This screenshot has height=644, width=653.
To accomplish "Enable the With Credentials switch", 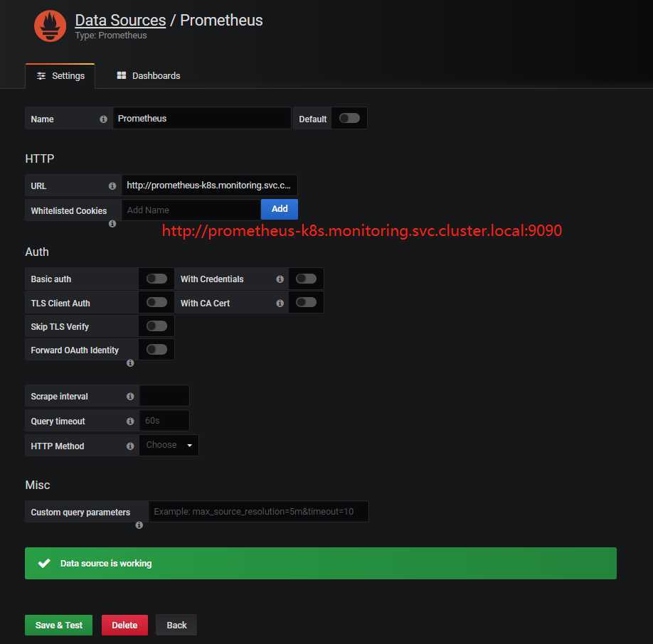I will click(x=306, y=279).
